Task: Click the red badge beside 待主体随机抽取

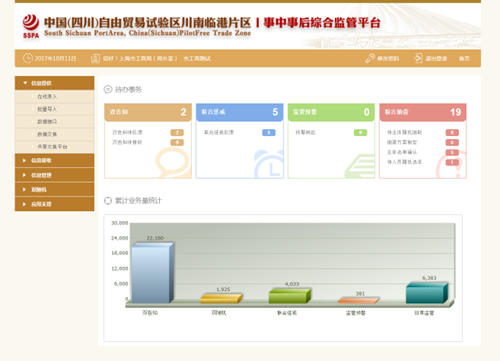Action: coord(452,133)
